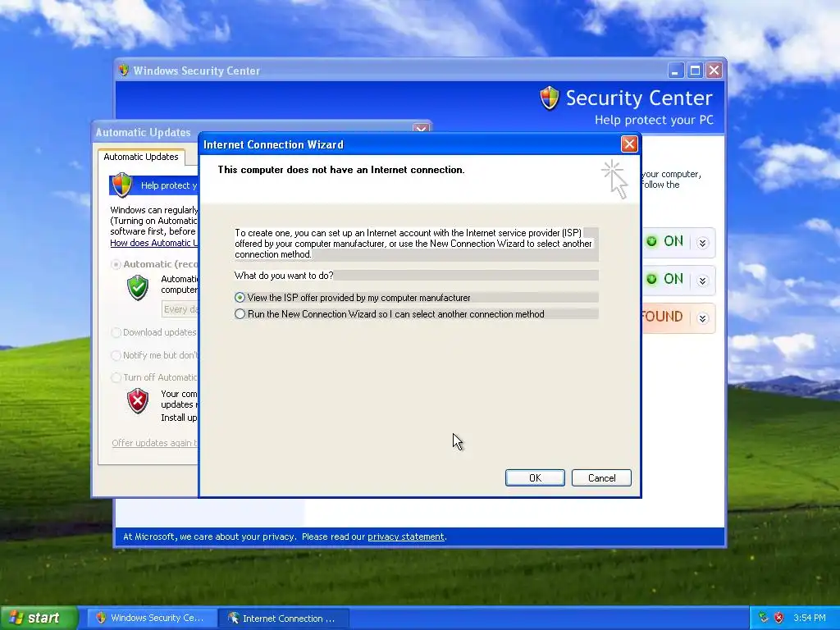Select the 'Notify me but don't' radio button
The height and width of the screenshot is (630, 840).
pyautogui.click(x=116, y=355)
